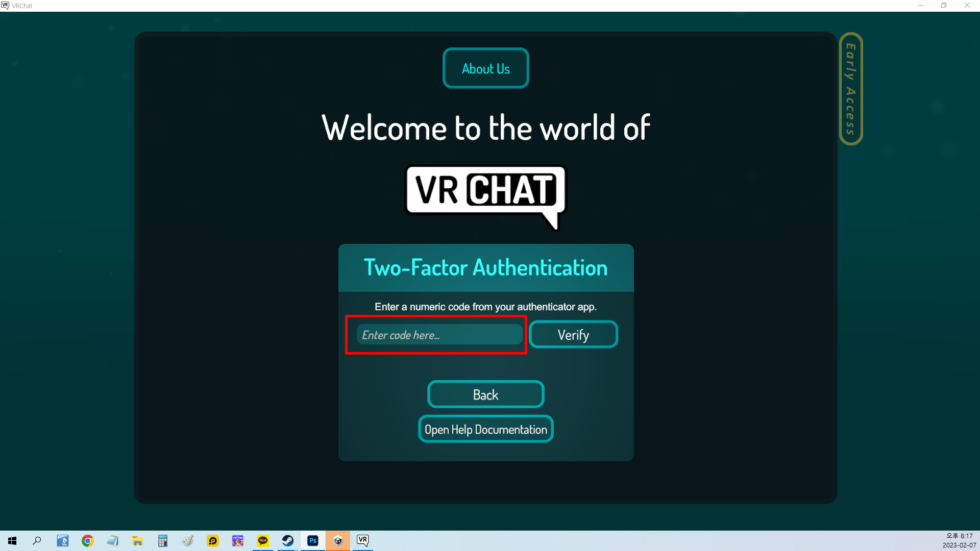Viewport: 980px width, 551px height.
Task: Go back with the Back button
Action: point(485,394)
